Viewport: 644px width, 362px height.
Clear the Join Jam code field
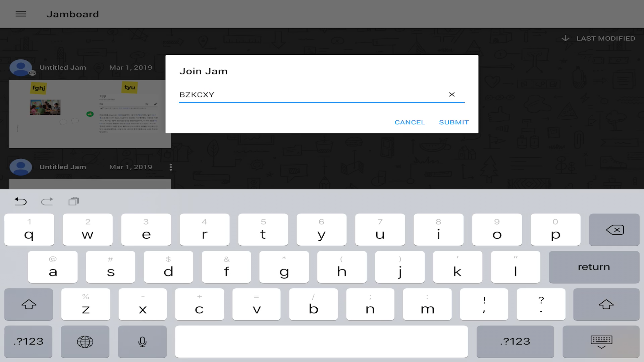point(452,95)
